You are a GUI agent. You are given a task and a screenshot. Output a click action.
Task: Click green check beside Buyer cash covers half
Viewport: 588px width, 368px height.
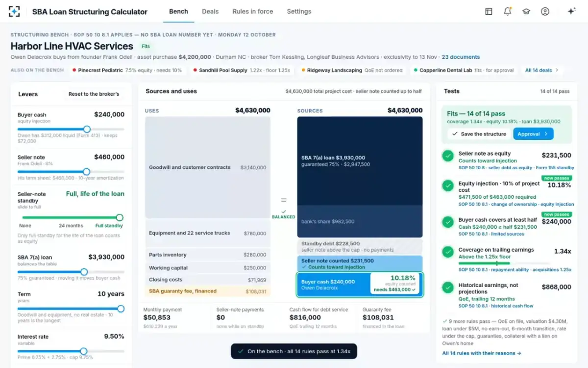point(448,222)
